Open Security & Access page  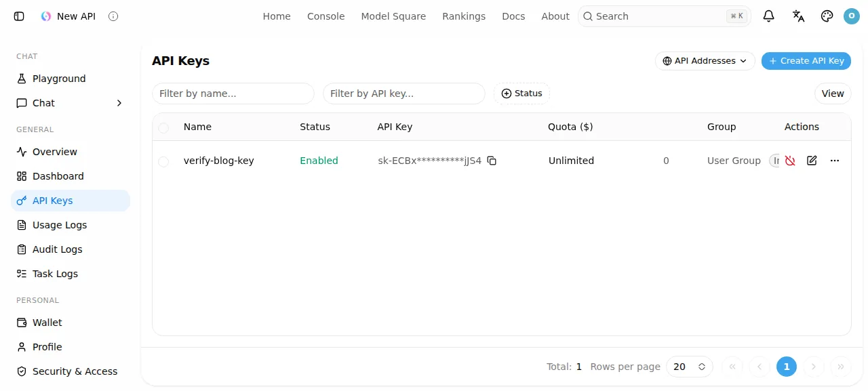(x=71, y=371)
